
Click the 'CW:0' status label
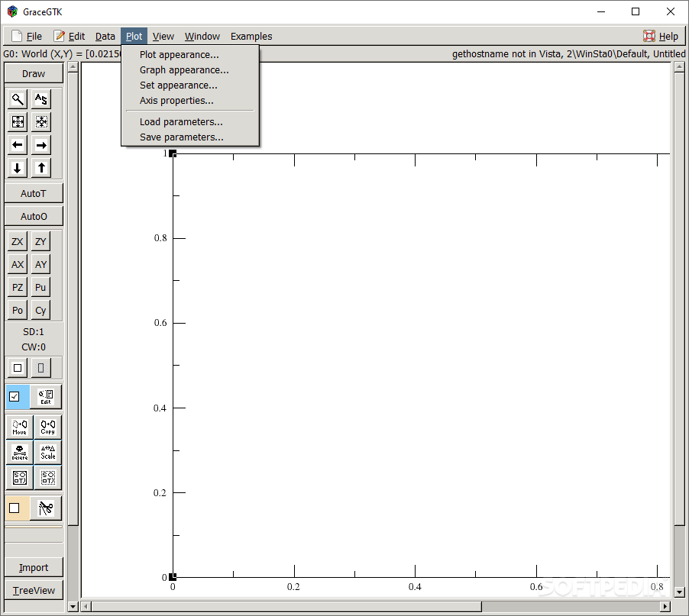tap(34, 347)
